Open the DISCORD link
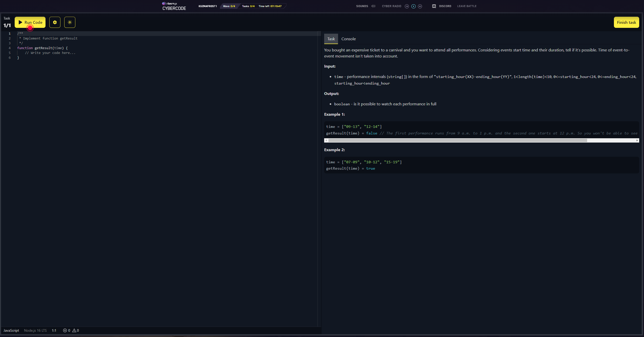 (x=445, y=6)
